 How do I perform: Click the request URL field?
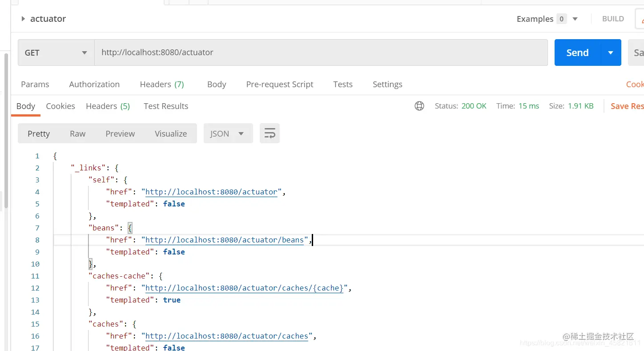pyautogui.click(x=321, y=52)
